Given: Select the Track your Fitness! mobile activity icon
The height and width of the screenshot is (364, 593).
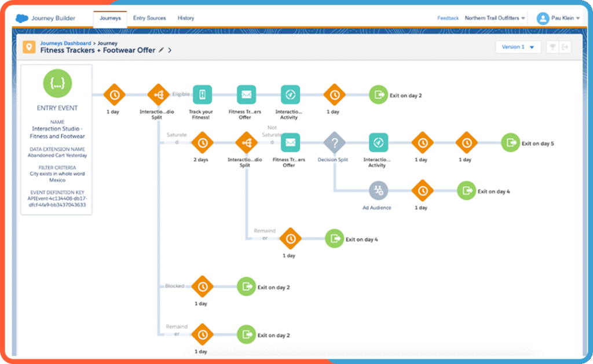Looking at the screenshot, I should click(x=202, y=94).
